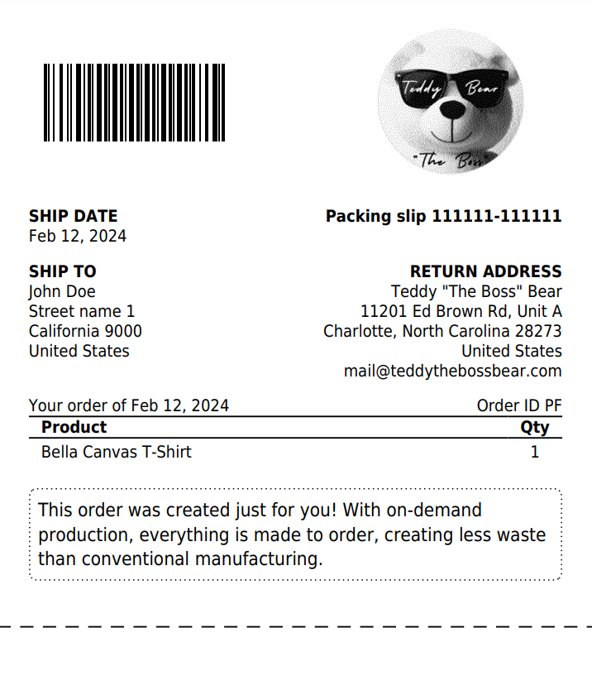
Task: Click the Street name 1 line
Action: click(82, 311)
